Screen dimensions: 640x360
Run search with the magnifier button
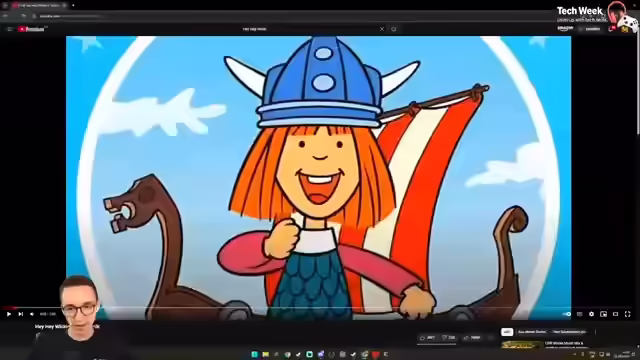(x=394, y=29)
